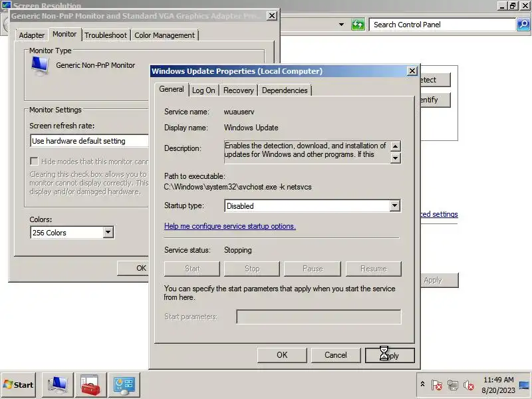
Task: Click Identify button in Screen Resolution window
Action: point(436,100)
